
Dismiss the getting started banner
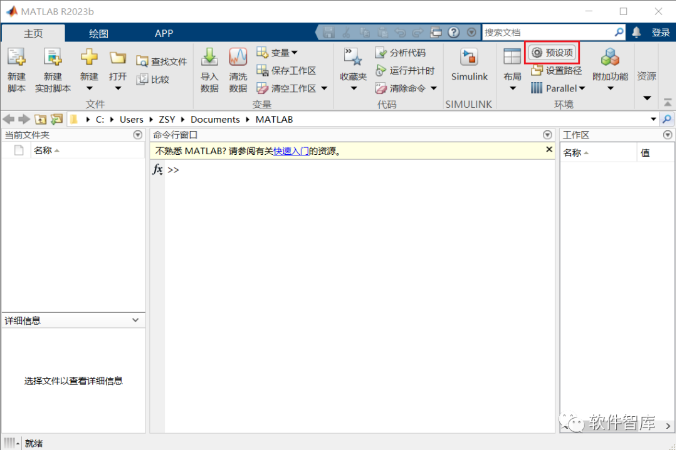[549, 149]
